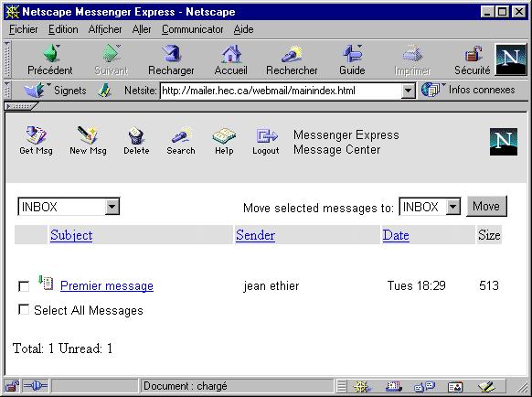532x397 pixels.
Task: Expand the INBOX folder dropdown
Action: 112,207
